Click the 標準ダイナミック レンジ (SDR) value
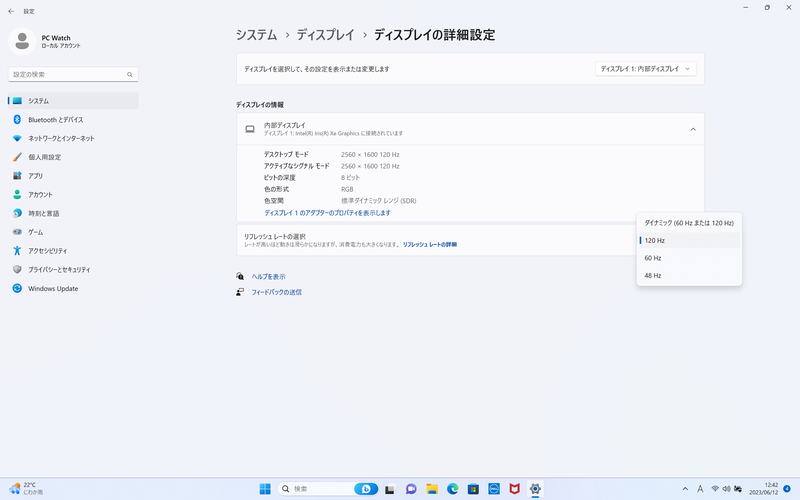 (379, 201)
